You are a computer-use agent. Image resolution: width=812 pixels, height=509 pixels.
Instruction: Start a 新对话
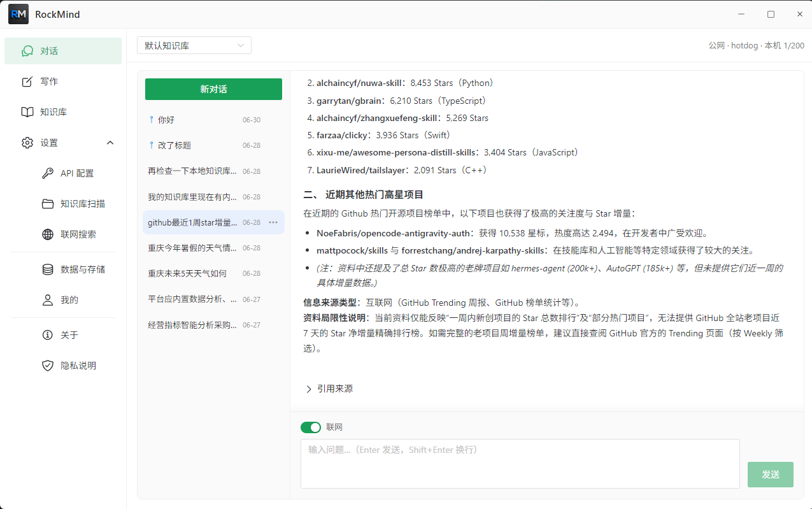click(213, 89)
